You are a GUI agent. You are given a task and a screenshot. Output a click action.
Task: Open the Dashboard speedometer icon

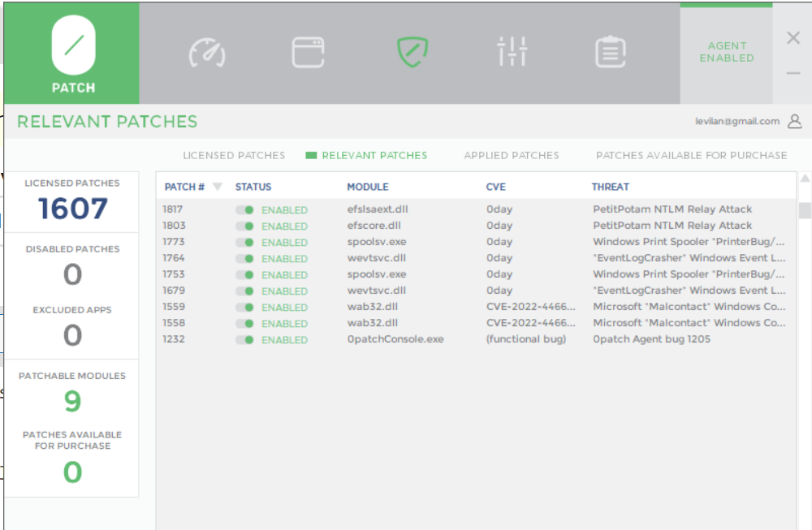207,53
